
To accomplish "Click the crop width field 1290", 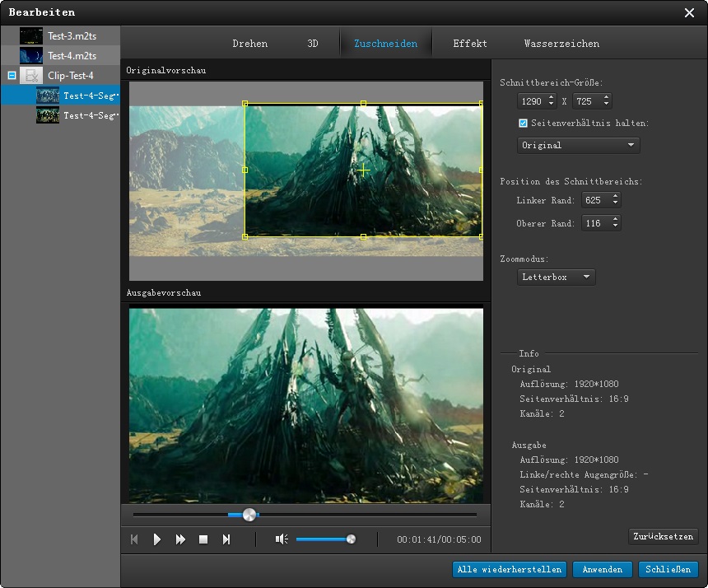I will pyautogui.click(x=532, y=101).
